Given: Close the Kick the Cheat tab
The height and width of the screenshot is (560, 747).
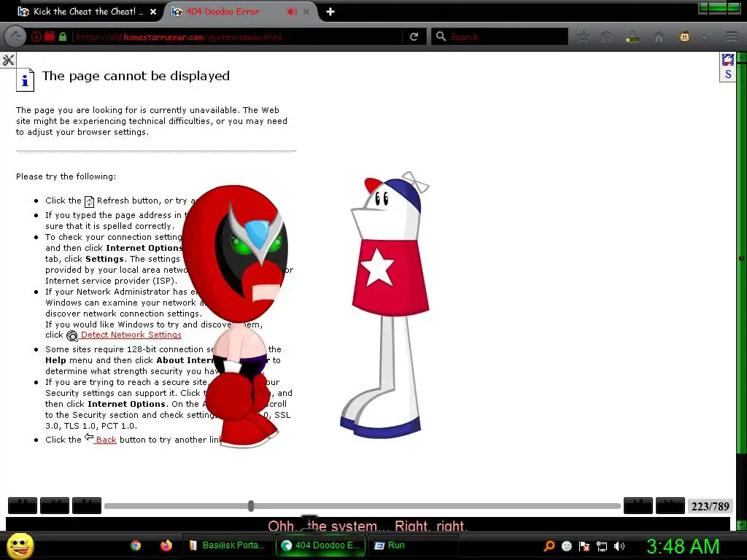Looking at the screenshot, I should click(x=153, y=12).
